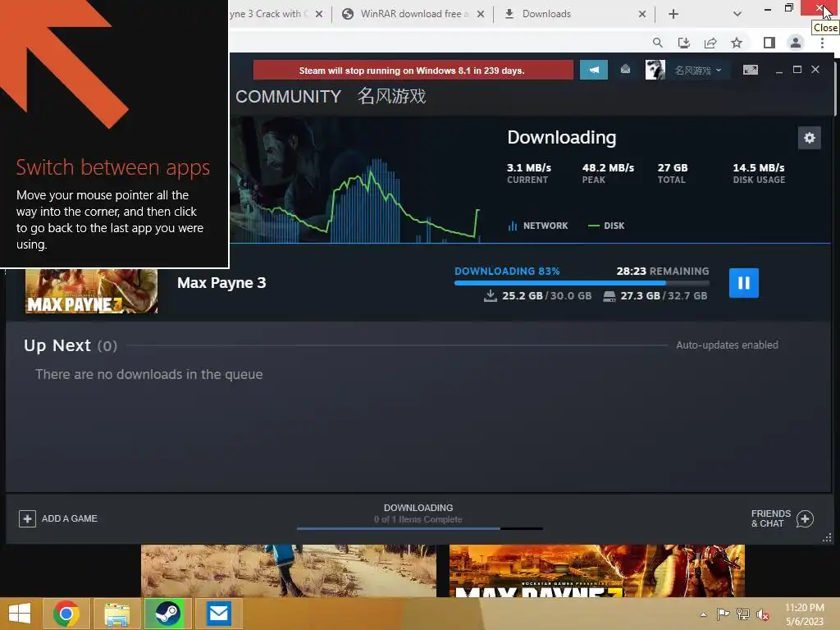Show hidden system tray icons
The width and height of the screenshot is (840, 630).
[x=703, y=614]
